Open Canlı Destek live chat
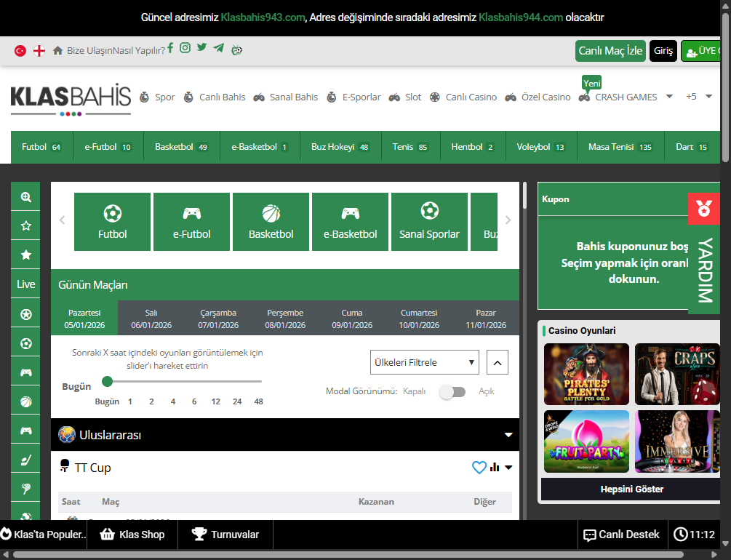 [x=622, y=535]
